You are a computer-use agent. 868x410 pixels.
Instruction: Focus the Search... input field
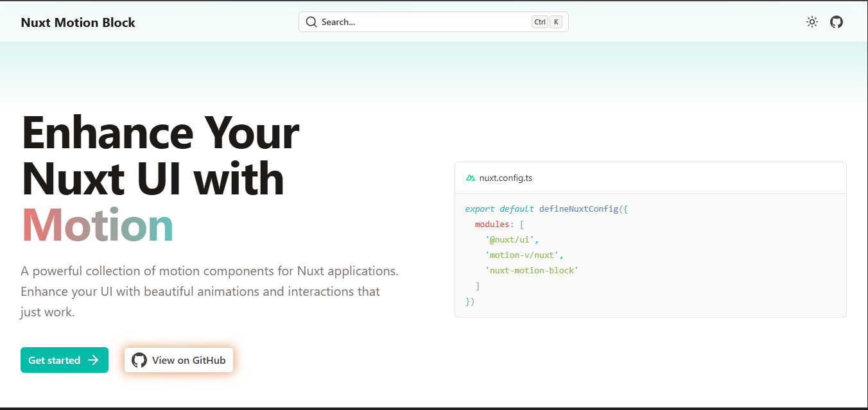tap(433, 22)
